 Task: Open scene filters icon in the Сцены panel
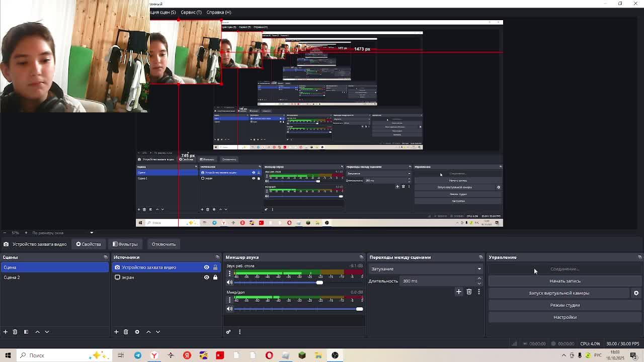(26, 332)
